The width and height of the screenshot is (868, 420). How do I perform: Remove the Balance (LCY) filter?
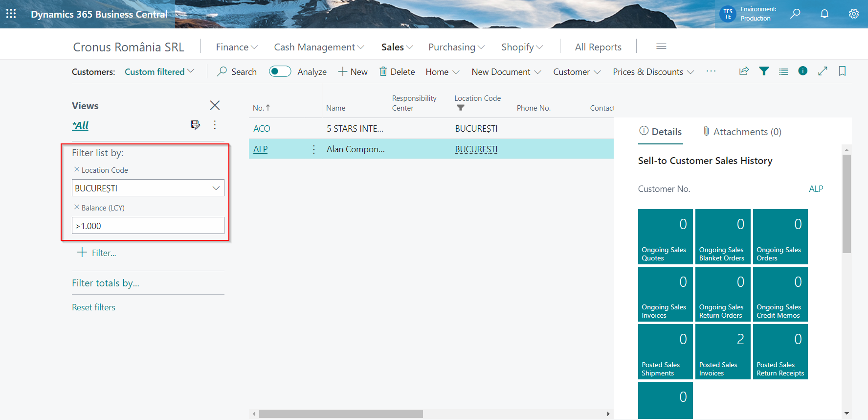(x=76, y=207)
